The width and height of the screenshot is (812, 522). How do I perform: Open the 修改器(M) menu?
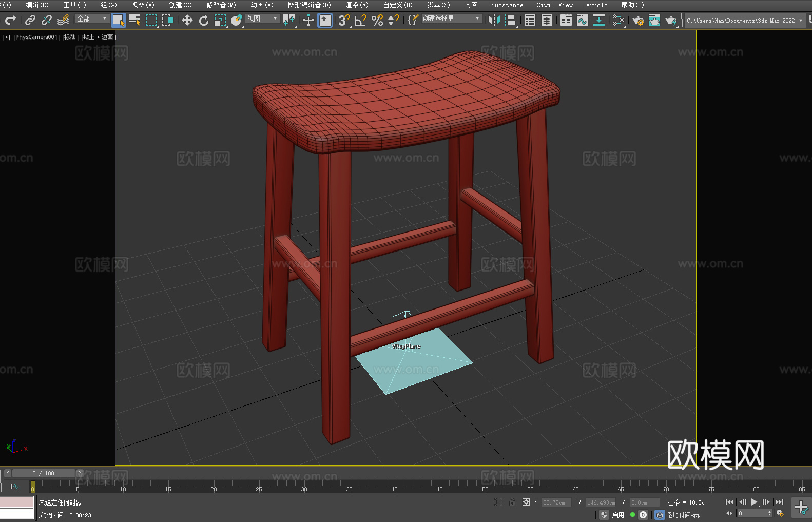pos(221,5)
